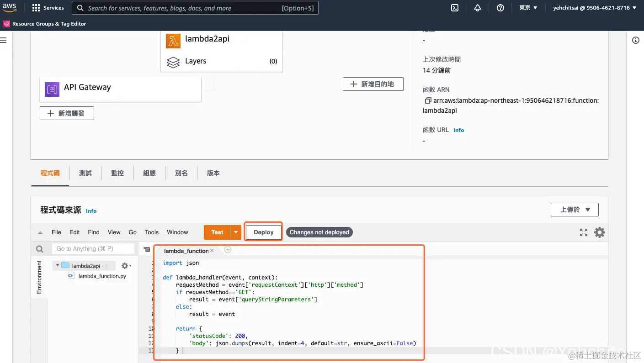Image resolution: width=644 pixels, height=363 pixels.
Task: Open the Services grid menu
Action: 48,8
